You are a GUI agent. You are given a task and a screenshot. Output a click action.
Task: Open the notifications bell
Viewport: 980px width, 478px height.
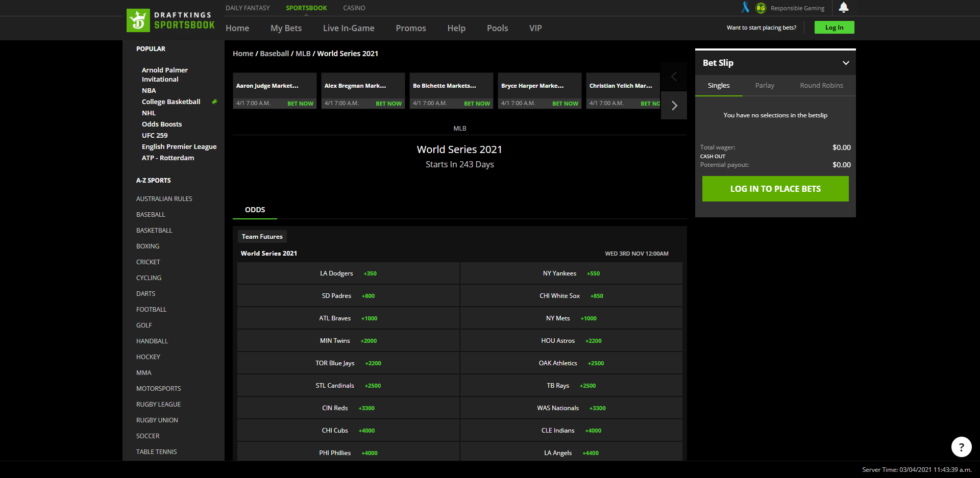[843, 8]
